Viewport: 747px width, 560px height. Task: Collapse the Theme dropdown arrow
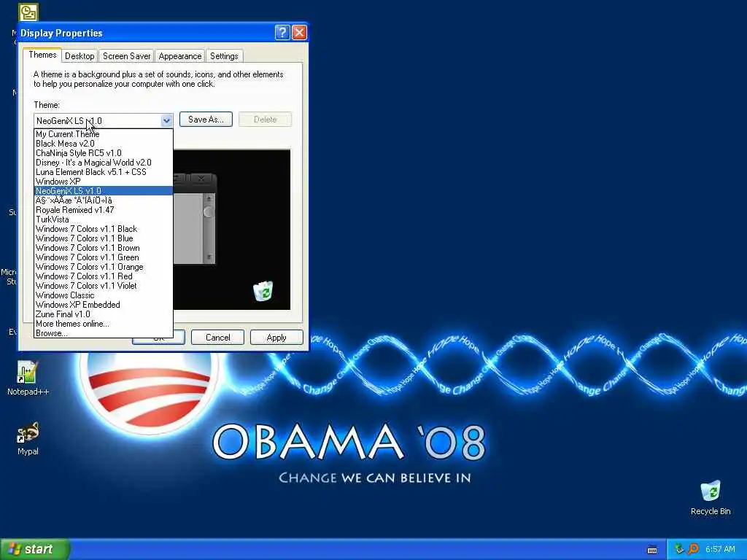tap(166, 120)
